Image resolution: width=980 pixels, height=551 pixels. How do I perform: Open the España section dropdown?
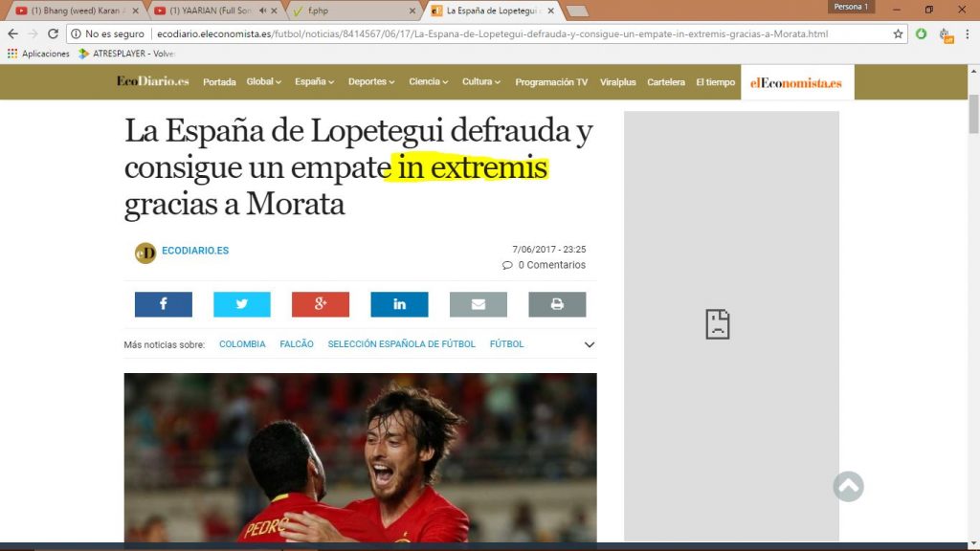[313, 82]
